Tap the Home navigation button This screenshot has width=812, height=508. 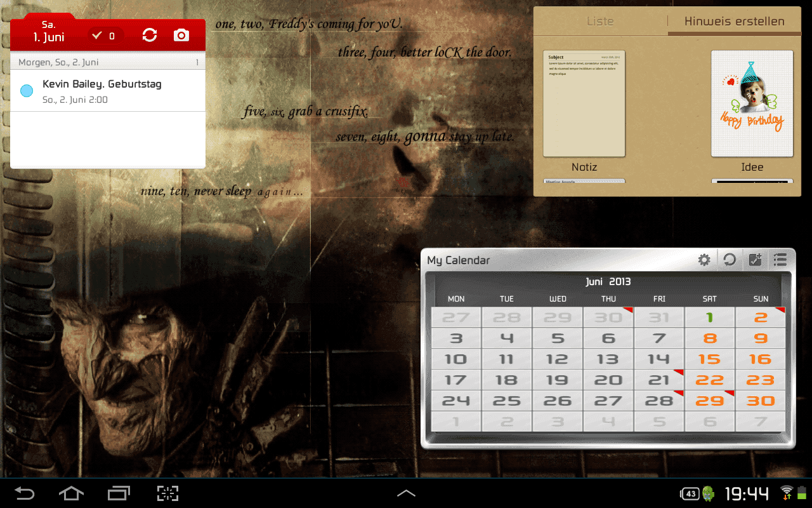coord(71,493)
